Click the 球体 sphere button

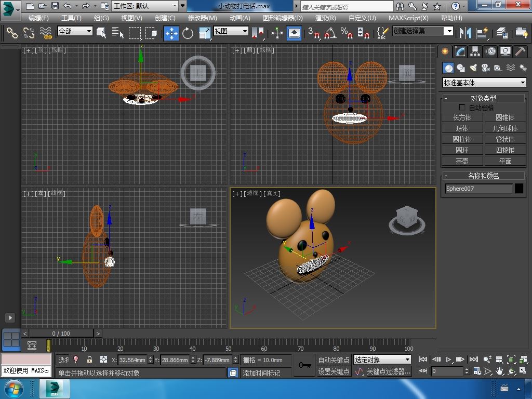coord(462,128)
